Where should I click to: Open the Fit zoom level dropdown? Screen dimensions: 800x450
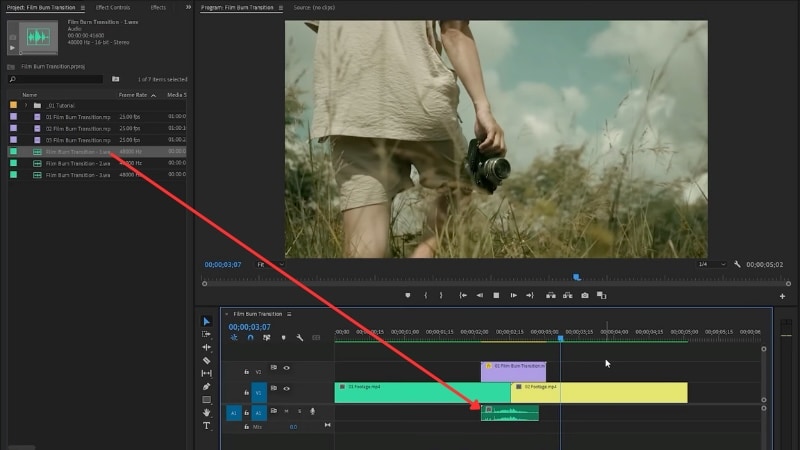tap(268, 265)
